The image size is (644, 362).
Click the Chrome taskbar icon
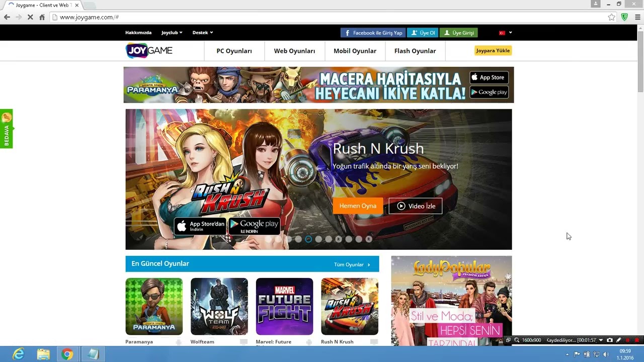67,354
